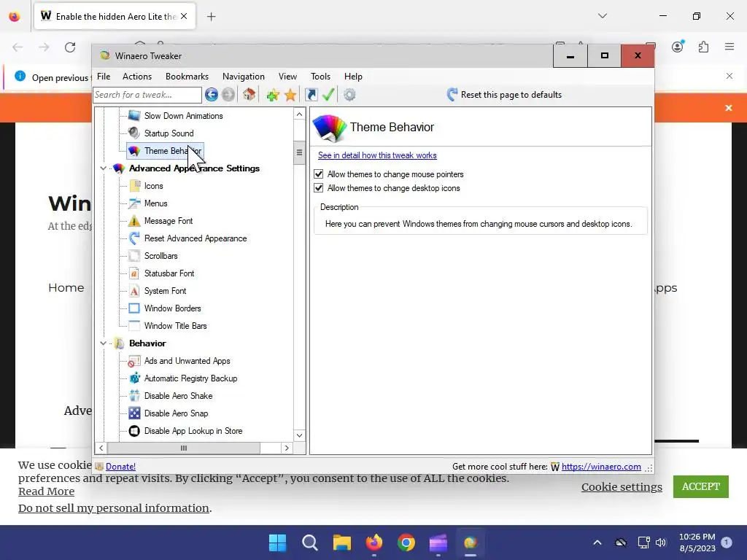Click the tree horizontal scrollbar left arrow

101,448
